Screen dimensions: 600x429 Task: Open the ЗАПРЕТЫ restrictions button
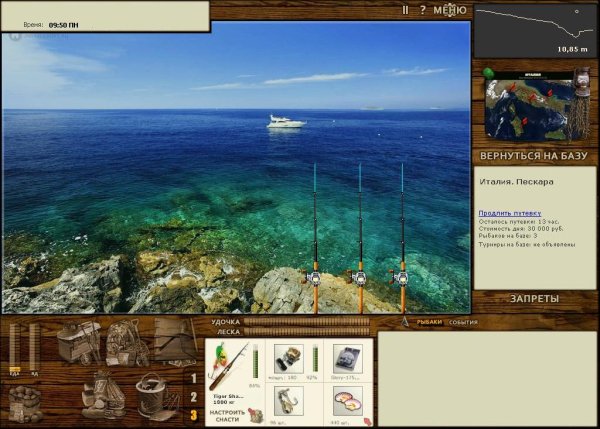(x=535, y=299)
